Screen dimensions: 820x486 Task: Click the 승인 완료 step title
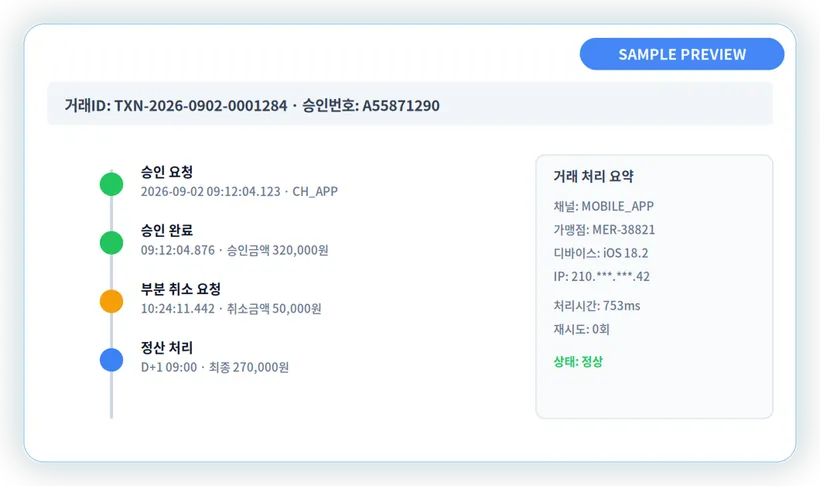click(x=167, y=230)
